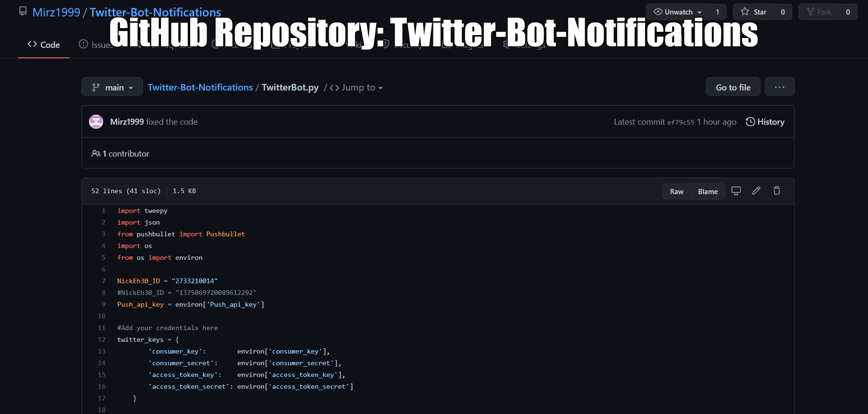The height and width of the screenshot is (414, 868).
Task: Open file in GitHub Desktop icon
Action: (736, 191)
